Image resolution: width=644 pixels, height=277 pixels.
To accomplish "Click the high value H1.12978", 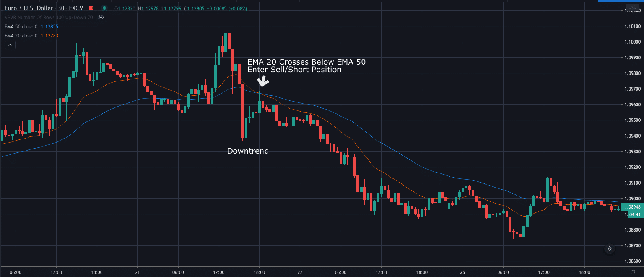I will [x=148, y=8].
